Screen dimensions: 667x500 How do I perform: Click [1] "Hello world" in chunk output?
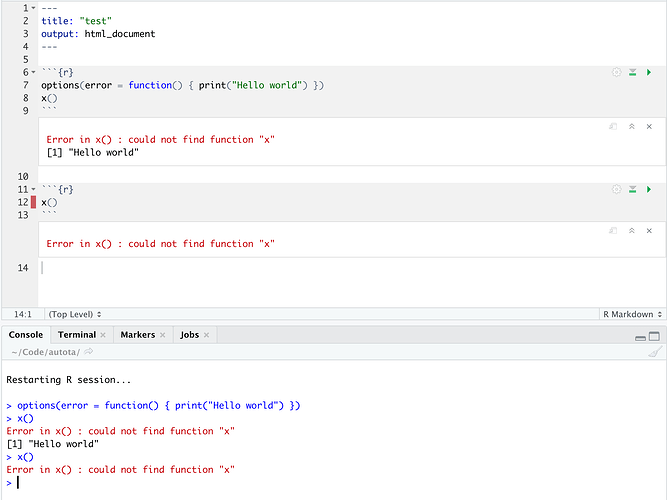(93, 152)
